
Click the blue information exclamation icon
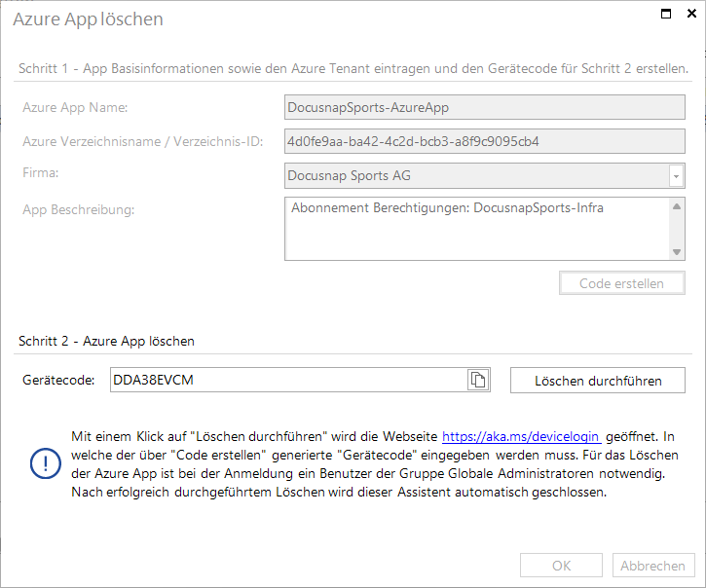point(46,463)
